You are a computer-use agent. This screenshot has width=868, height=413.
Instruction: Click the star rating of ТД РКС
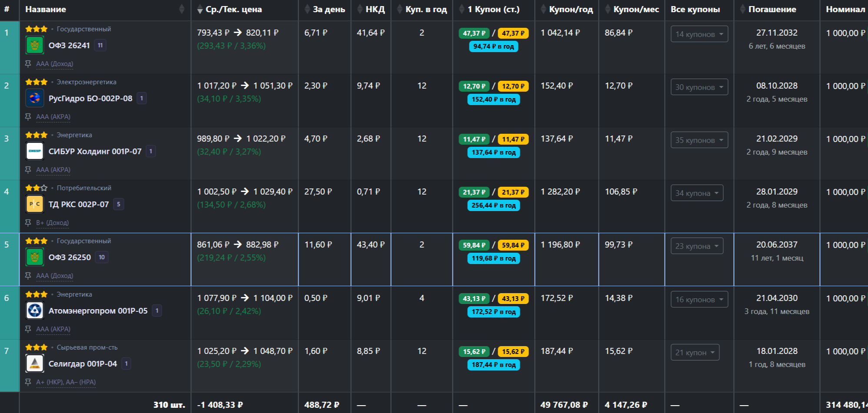point(37,188)
